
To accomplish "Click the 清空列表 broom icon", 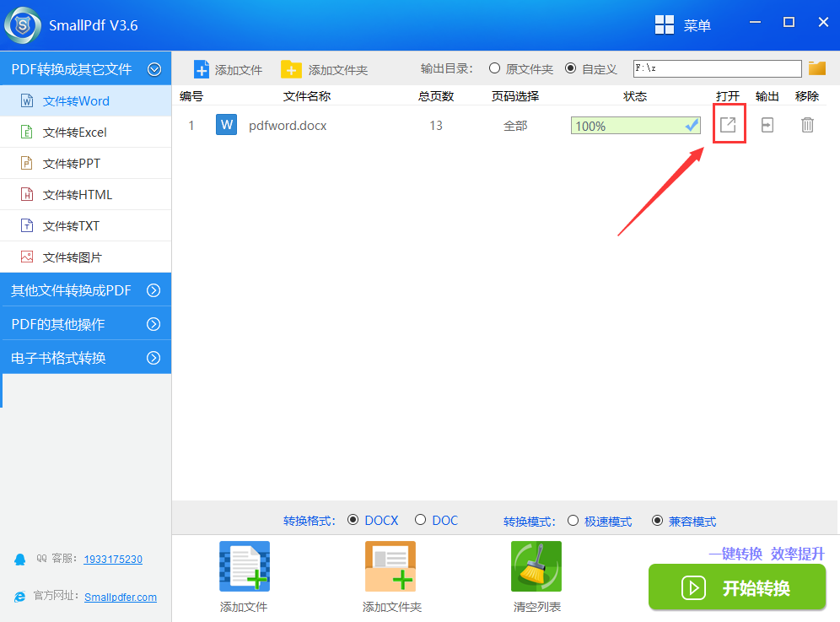I will pos(536,566).
